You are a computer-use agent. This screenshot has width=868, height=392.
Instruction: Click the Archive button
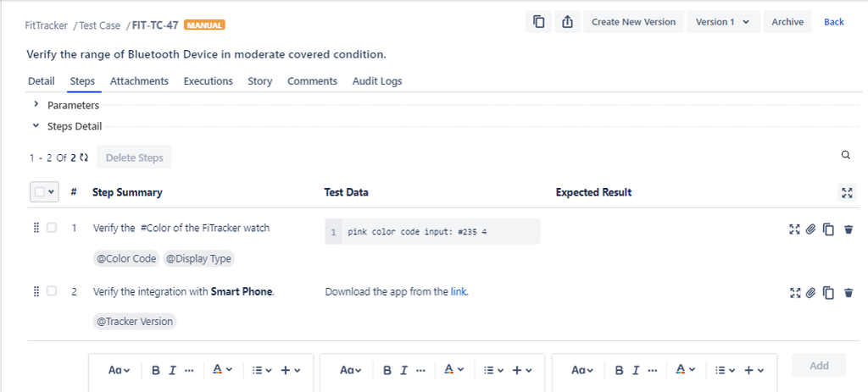787,22
